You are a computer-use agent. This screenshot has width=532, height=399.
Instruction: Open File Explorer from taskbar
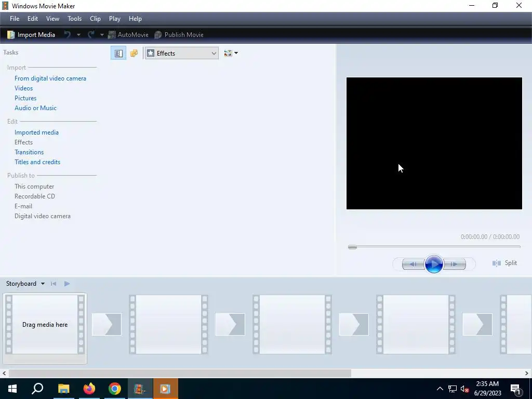point(63,389)
